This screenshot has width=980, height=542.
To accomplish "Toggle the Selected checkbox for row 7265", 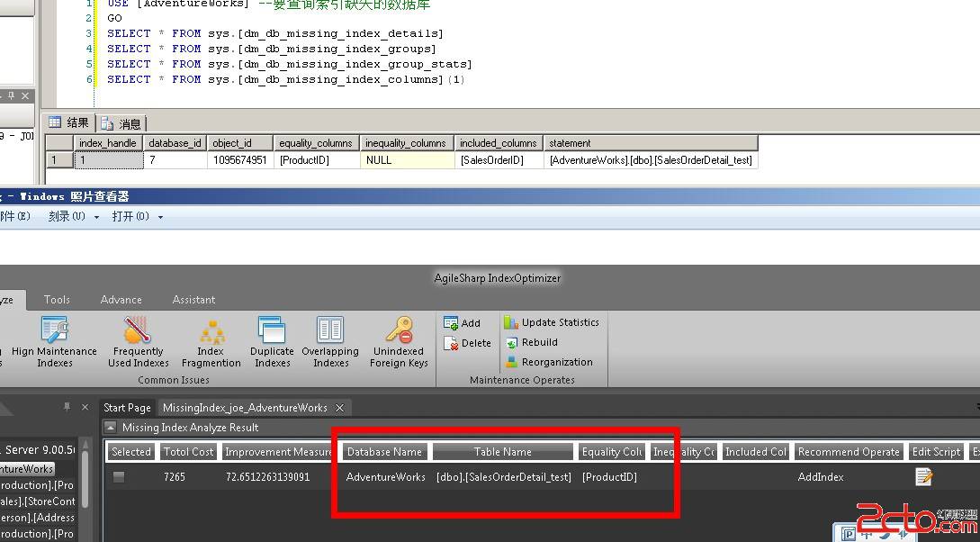I will pos(120,476).
